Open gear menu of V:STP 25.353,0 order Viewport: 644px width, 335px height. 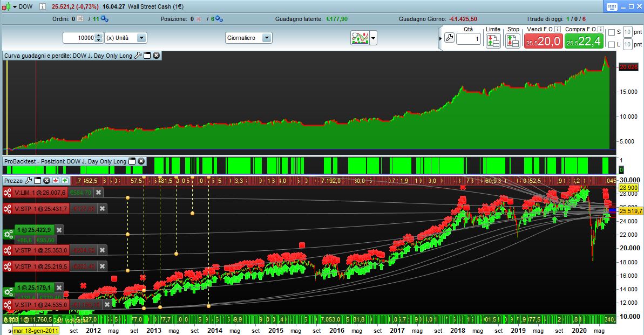click(x=8, y=250)
